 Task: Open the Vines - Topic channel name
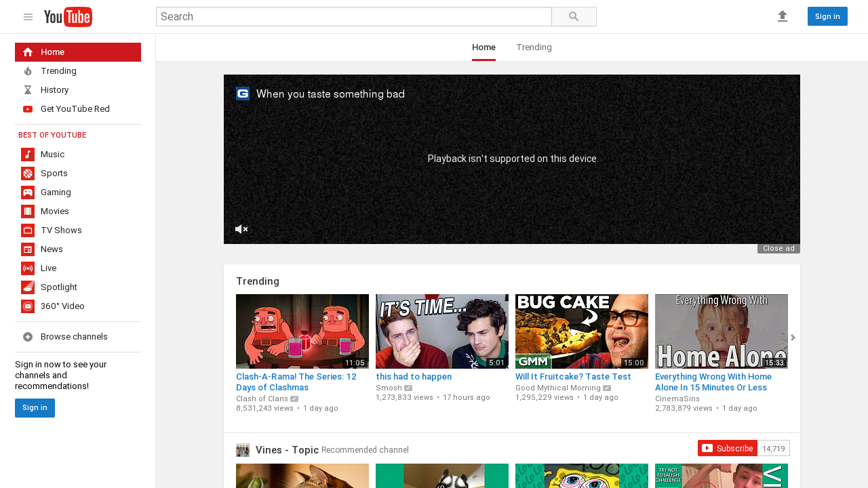[287, 450]
